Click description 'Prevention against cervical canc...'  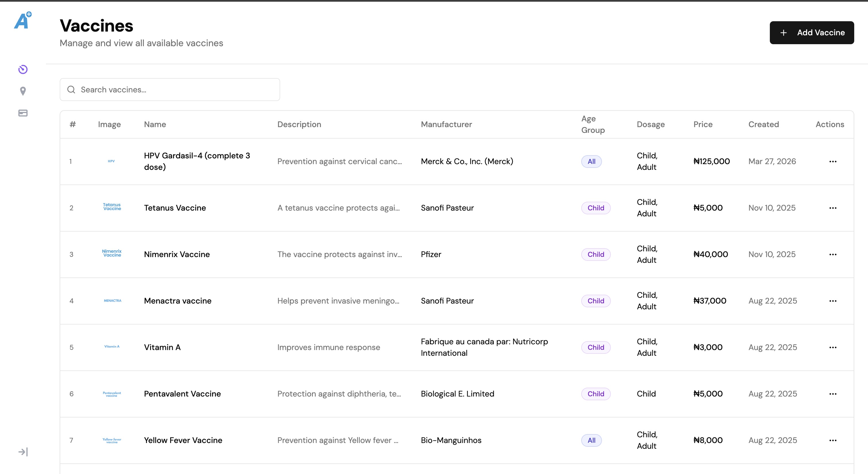[x=340, y=161]
